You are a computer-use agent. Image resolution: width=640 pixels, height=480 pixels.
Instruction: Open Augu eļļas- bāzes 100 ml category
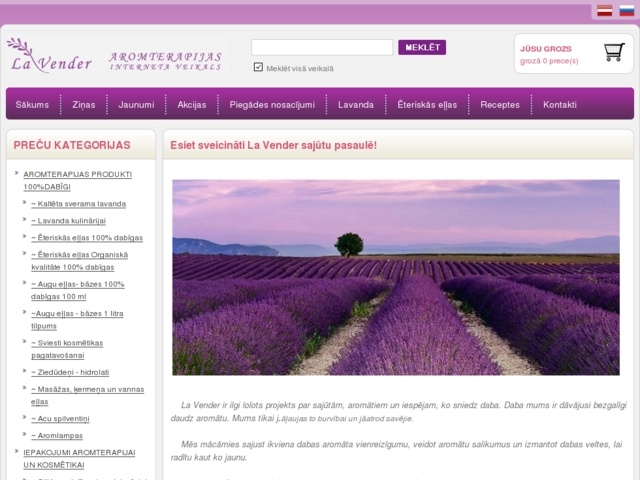(x=78, y=290)
